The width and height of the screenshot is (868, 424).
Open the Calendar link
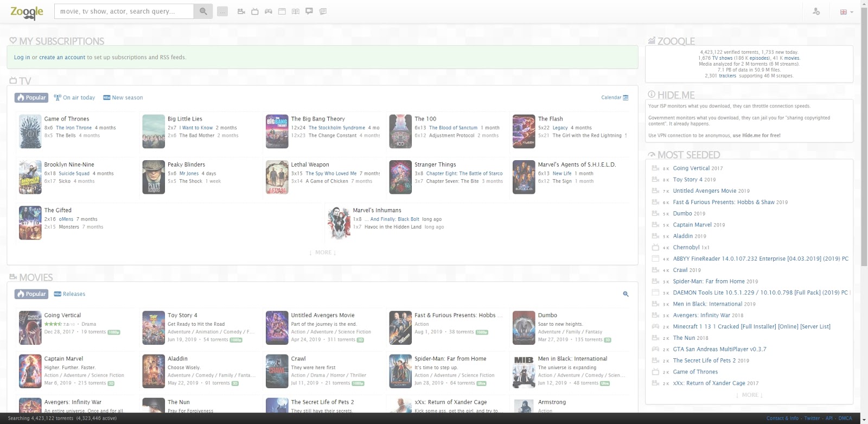click(611, 98)
